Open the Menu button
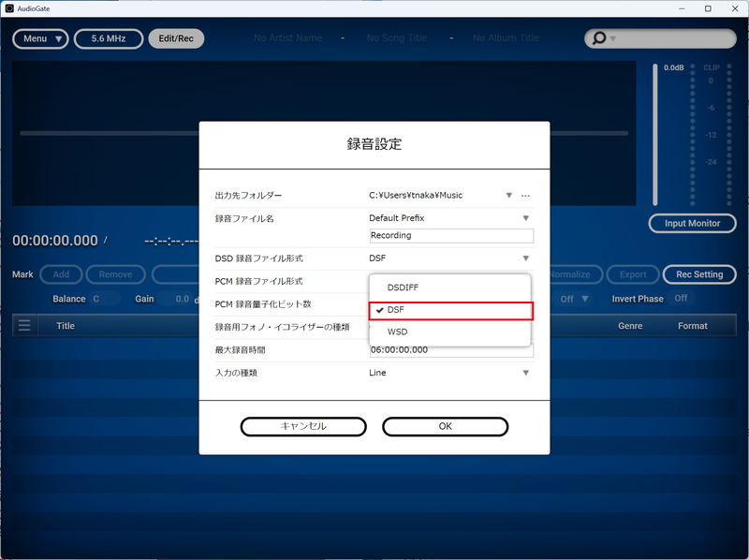Screen dimensions: 749x560 tap(40, 38)
